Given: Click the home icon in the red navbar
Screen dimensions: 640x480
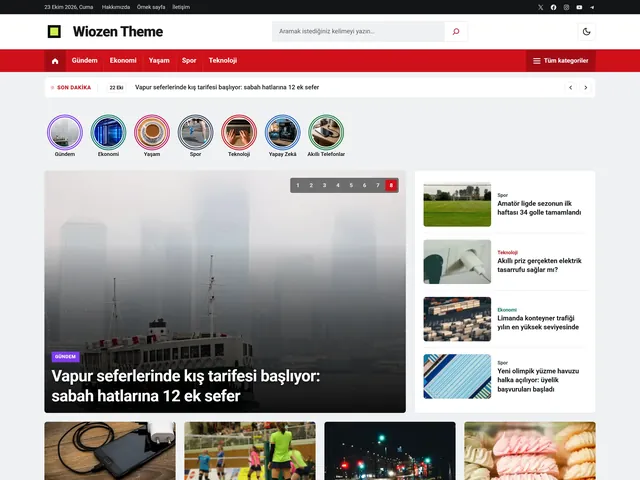Looking at the screenshot, I should [55, 61].
